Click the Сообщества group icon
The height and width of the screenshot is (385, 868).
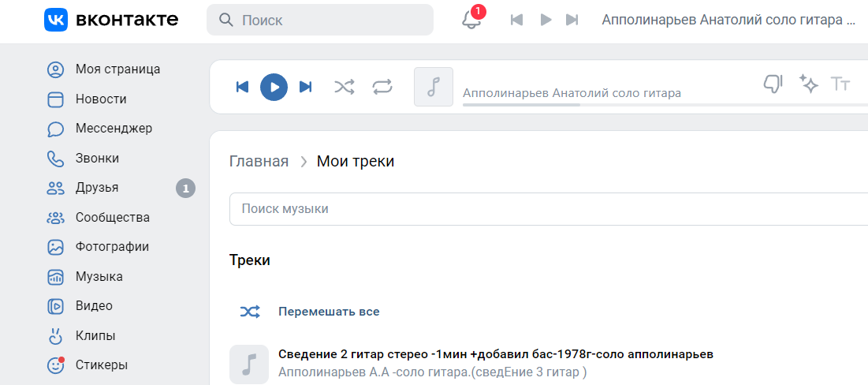pyautogui.click(x=55, y=218)
